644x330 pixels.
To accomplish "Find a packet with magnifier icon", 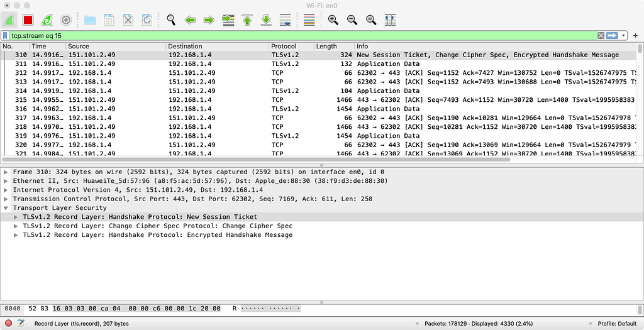I will coord(171,19).
